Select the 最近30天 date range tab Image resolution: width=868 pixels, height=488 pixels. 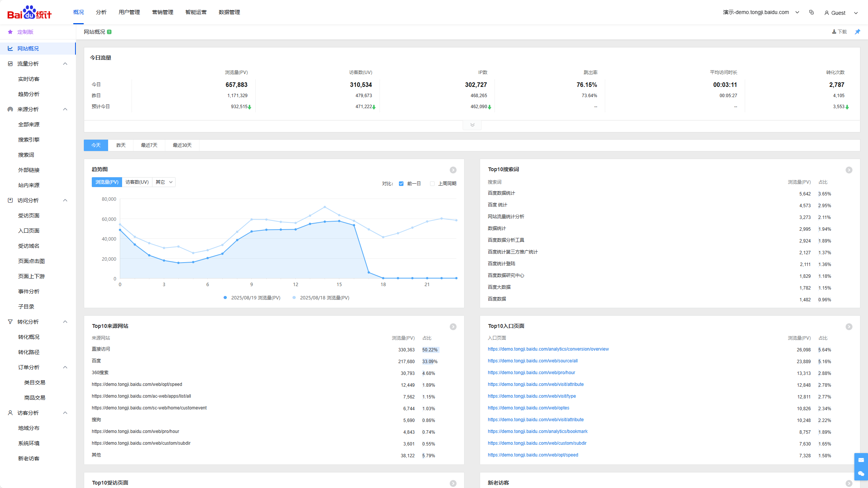[x=182, y=145]
